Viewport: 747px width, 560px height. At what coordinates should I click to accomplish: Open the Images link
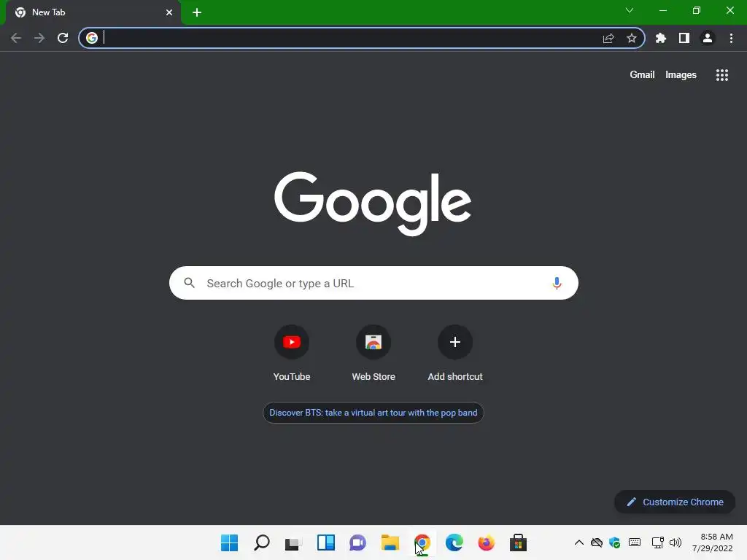[x=681, y=75]
